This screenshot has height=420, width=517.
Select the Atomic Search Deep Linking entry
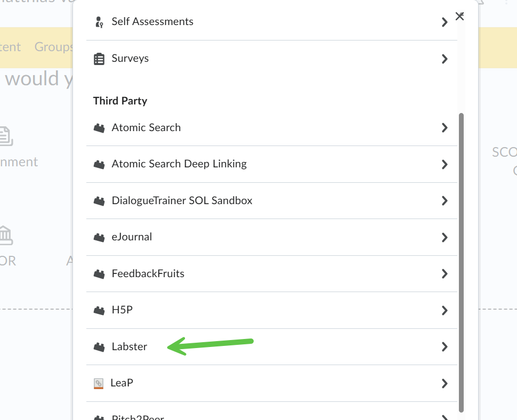[272, 164]
